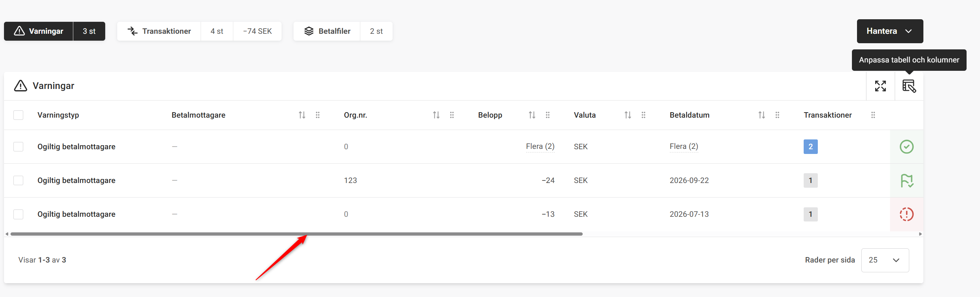Click the horizontal table scrollbar
The height and width of the screenshot is (297, 980).
(x=296, y=234)
